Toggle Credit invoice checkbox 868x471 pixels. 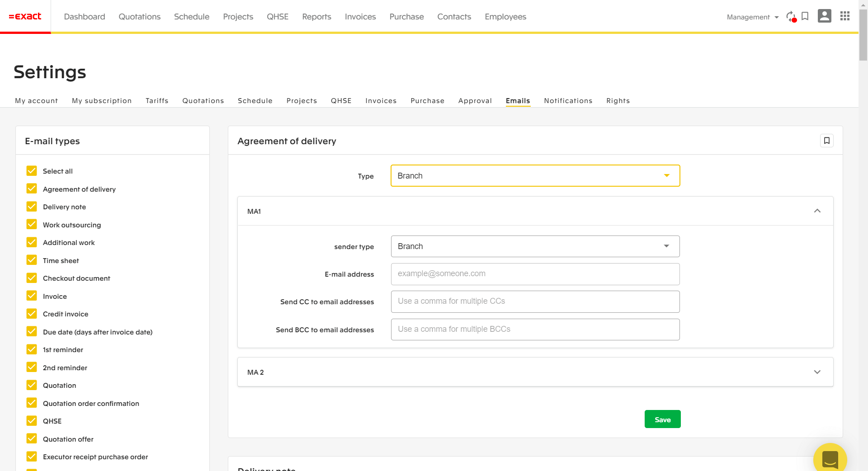pyautogui.click(x=32, y=314)
